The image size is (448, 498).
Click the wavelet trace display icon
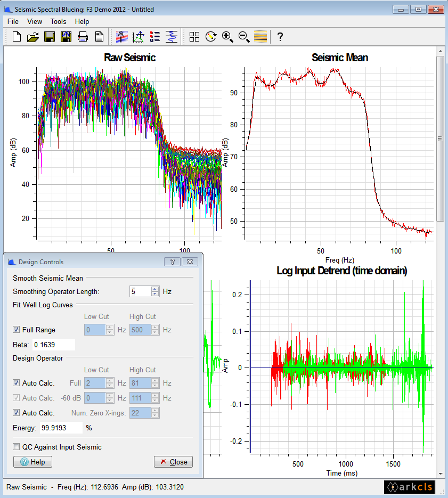(172, 37)
